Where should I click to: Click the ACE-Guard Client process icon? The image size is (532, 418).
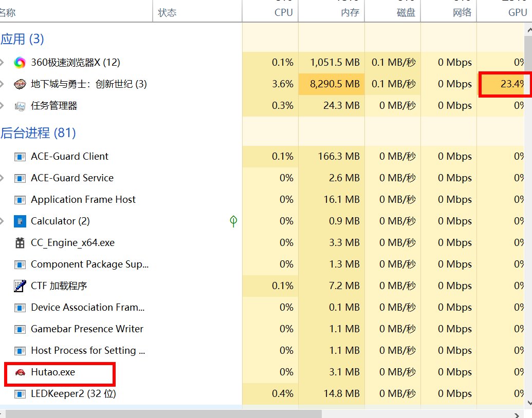point(20,157)
